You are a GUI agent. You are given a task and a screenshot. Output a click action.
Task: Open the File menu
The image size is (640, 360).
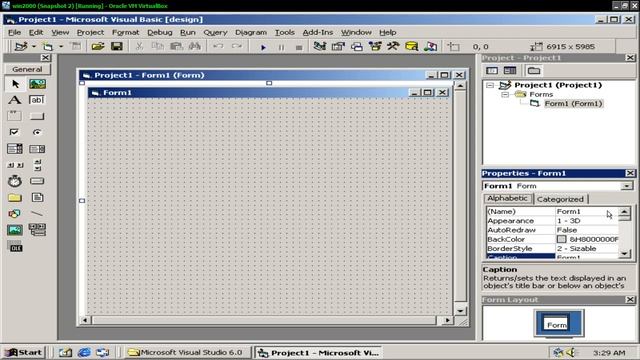14,32
